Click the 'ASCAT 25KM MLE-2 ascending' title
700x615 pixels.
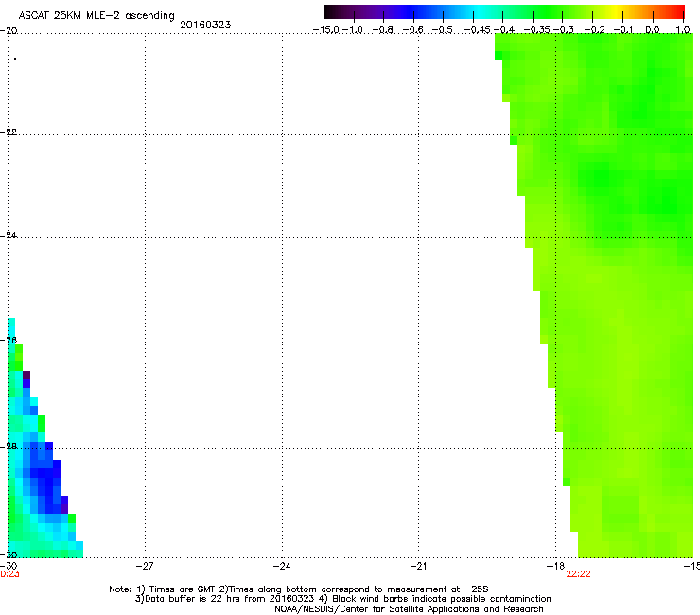pyautogui.click(x=96, y=15)
